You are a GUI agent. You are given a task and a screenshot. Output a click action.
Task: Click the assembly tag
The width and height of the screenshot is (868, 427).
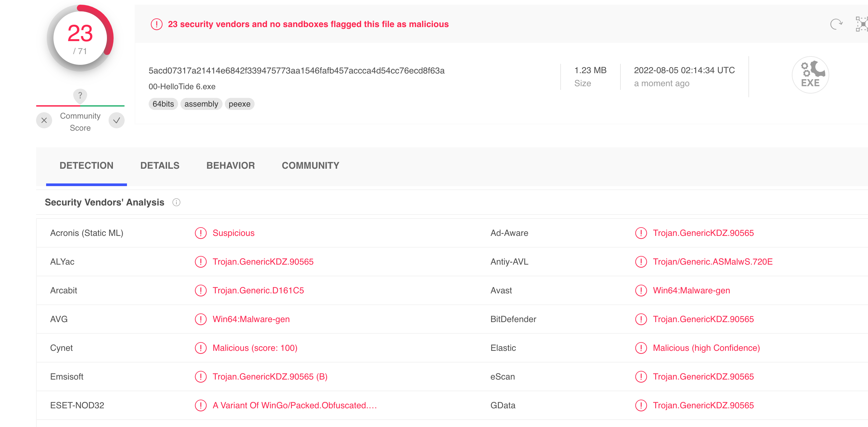[201, 104]
